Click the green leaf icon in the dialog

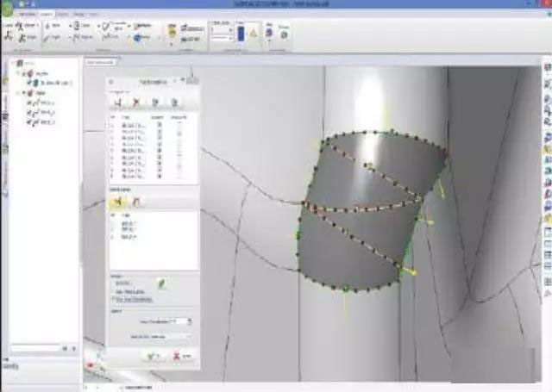pyautogui.click(x=161, y=283)
